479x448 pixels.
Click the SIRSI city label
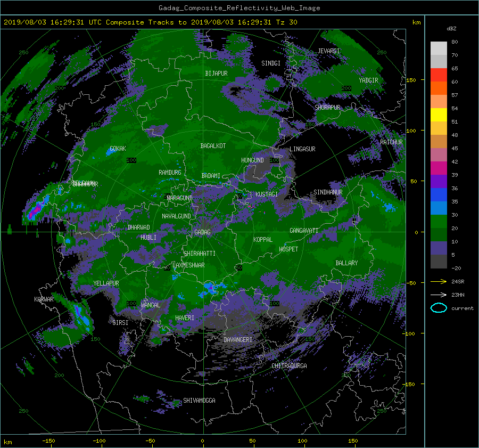click(x=120, y=323)
